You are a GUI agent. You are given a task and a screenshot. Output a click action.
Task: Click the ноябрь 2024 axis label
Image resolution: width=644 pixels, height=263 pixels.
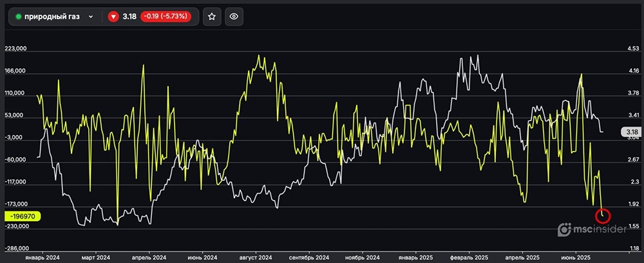click(x=362, y=257)
